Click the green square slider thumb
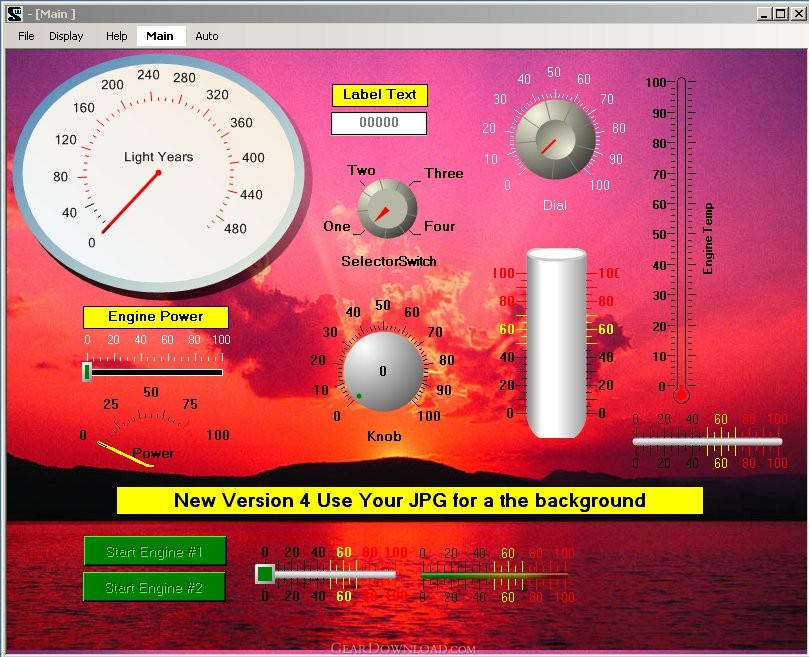Viewport: 809px width, 657px height. [265, 574]
